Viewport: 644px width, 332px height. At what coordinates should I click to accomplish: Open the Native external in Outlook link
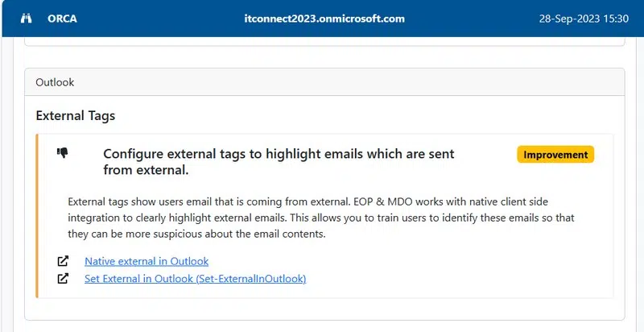click(x=147, y=261)
